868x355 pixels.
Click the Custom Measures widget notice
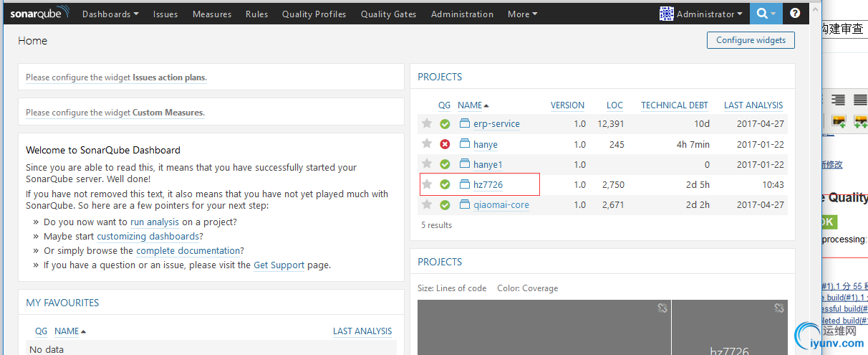point(115,113)
